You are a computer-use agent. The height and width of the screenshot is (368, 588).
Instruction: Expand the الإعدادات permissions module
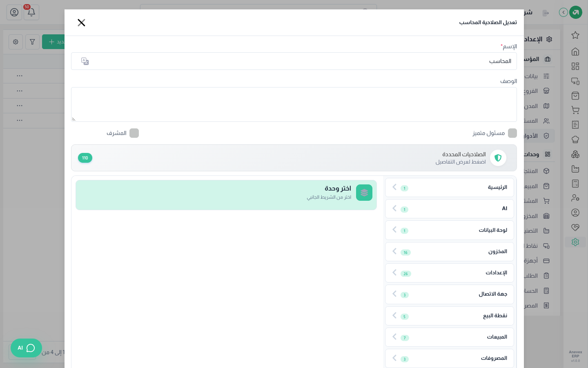[450, 273]
